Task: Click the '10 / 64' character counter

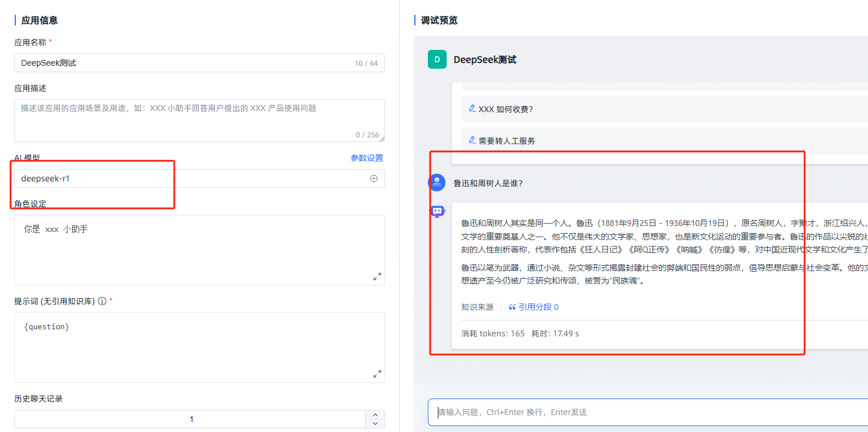Action: point(366,63)
